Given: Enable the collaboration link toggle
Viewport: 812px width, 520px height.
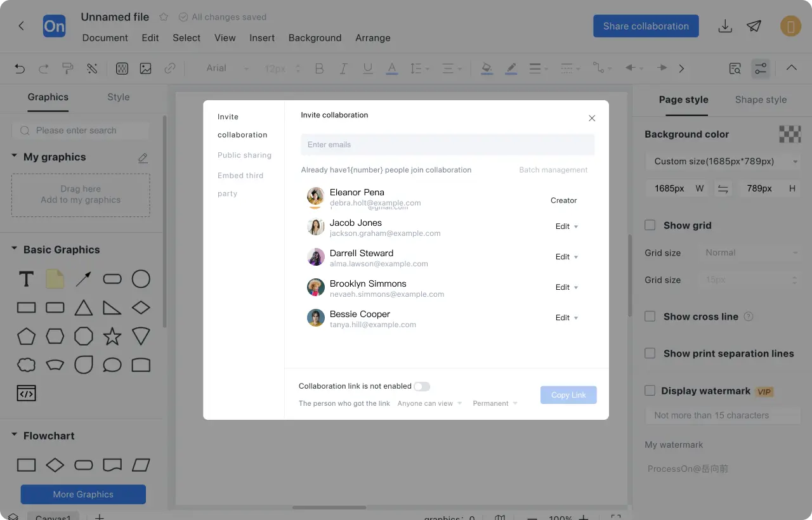Looking at the screenshot, I should click(422, 386).
